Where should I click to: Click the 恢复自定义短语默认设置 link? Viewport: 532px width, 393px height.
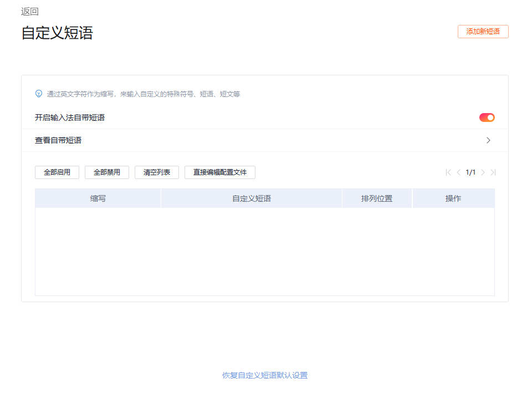264,375
